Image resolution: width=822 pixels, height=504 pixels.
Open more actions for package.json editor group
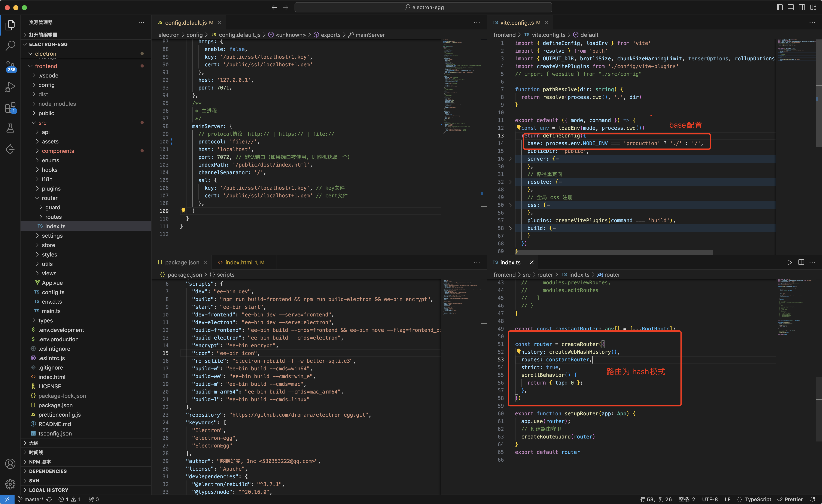(477, 262)
